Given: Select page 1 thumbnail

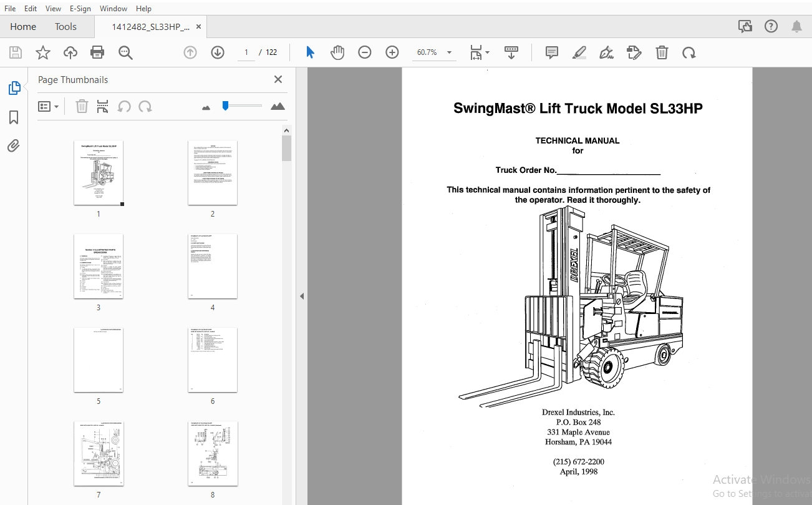Looking at the screenshot, I should click(x=99, y=173).
